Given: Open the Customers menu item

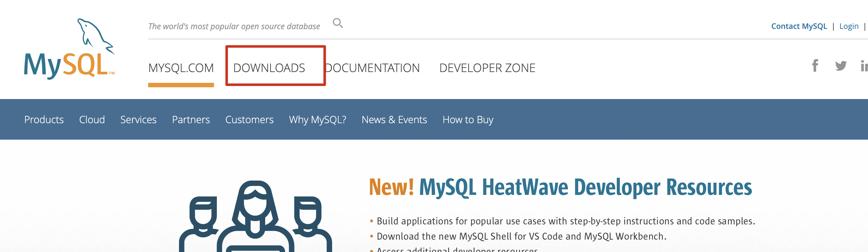Looking at the screenshot, I should click(249, 119).
